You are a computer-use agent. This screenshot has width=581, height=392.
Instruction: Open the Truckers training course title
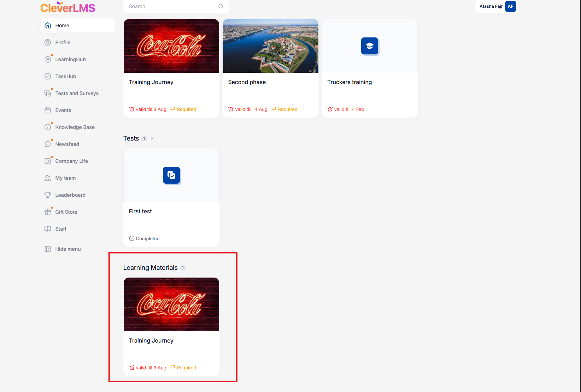(350, 82)
